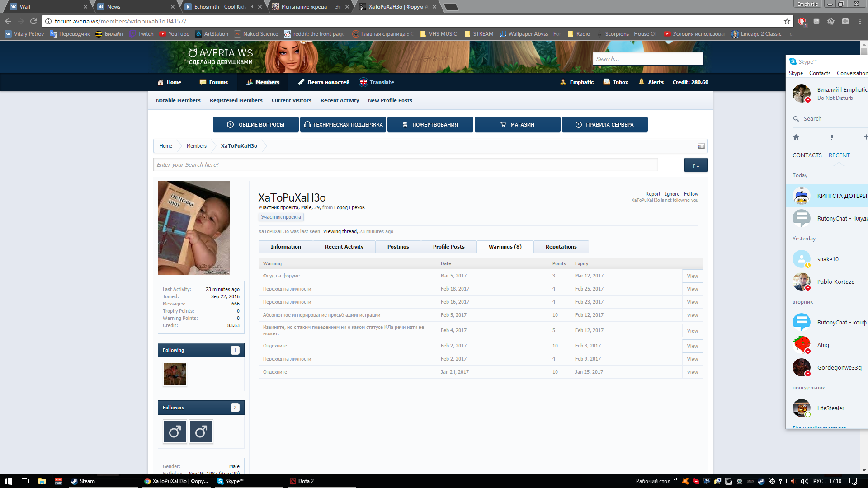
Task: Click the МАГАЗИН shop button
Action: point(517,125)
